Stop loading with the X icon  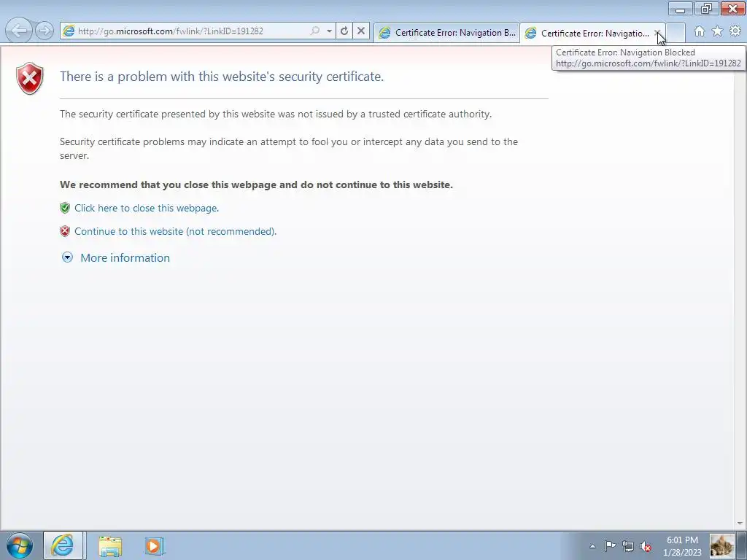click(x=361, y=31)
